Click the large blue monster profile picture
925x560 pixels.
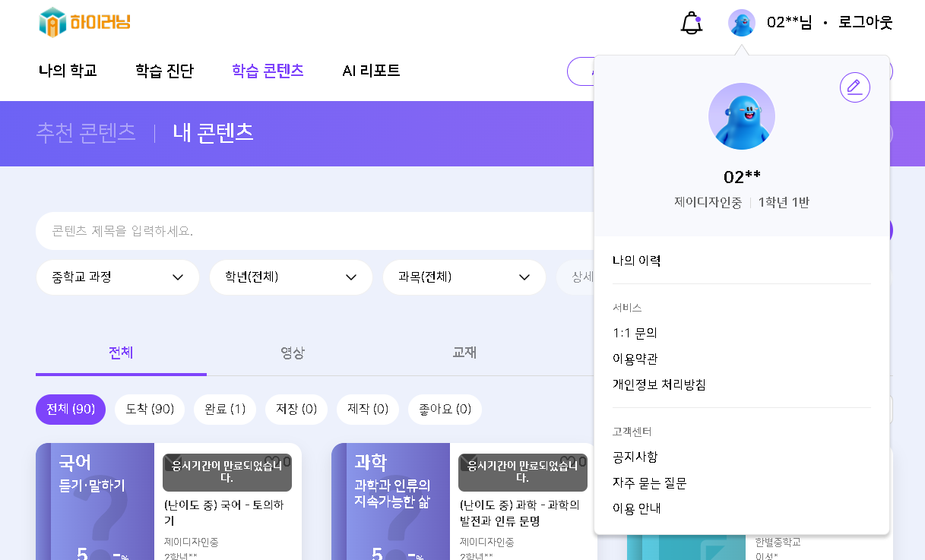742,116
